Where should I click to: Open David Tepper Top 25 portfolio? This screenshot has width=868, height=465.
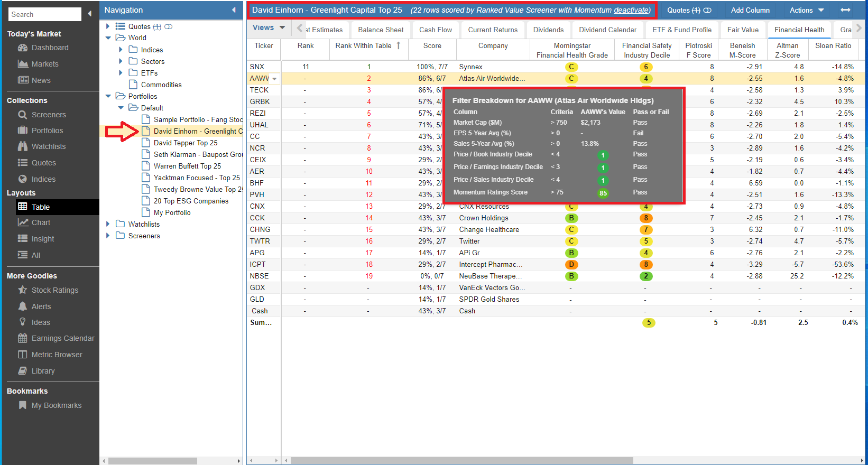point(186,143)
